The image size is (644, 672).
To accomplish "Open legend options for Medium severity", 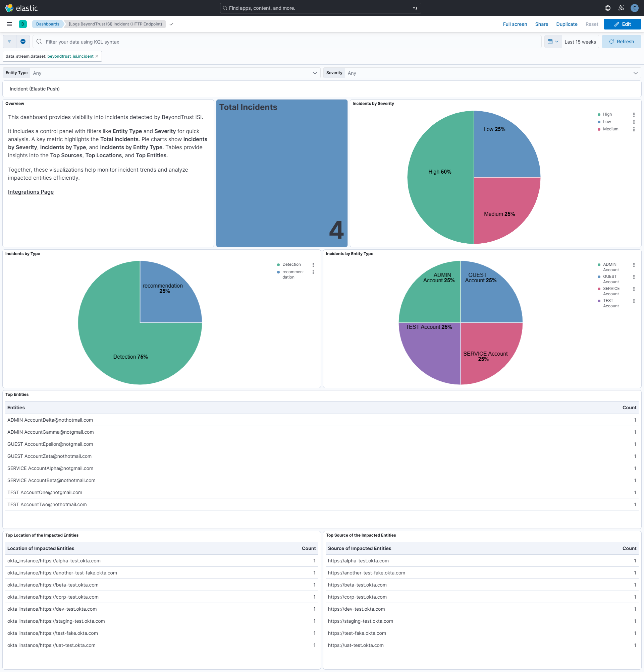I will (x=634, y=129).
